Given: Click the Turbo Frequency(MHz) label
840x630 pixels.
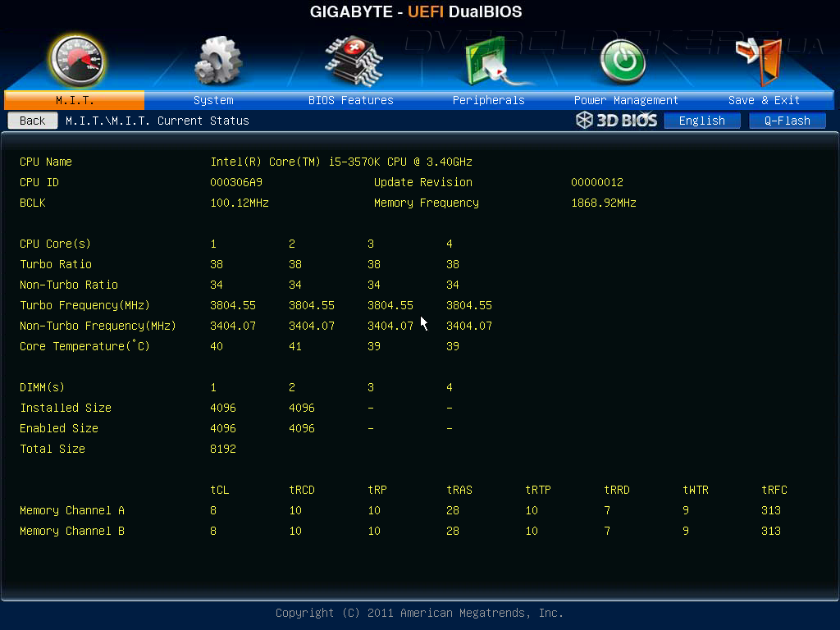Looking at the screenshot, I should click(84, 305).
